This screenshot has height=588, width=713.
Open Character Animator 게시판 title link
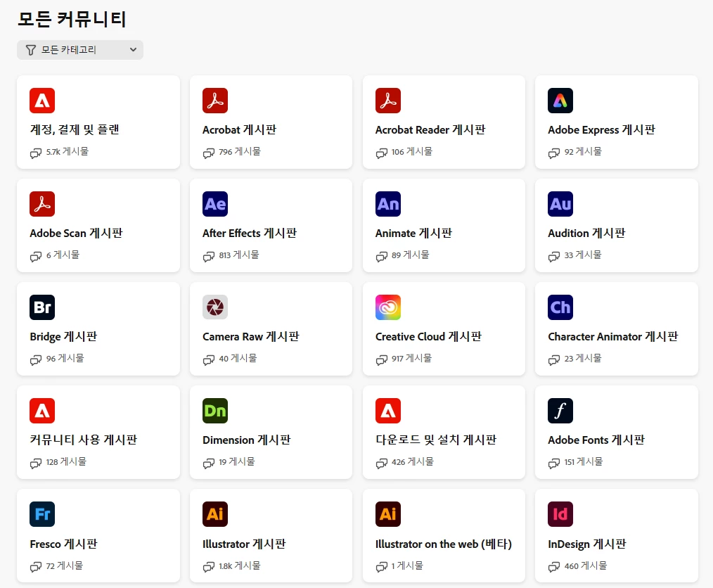coord(613,336)
